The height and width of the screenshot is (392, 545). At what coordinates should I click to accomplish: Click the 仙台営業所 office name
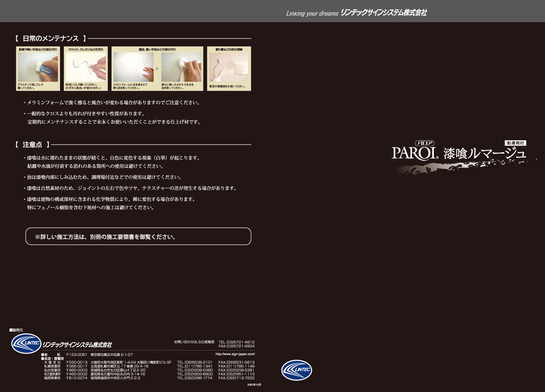click(52, 370)
